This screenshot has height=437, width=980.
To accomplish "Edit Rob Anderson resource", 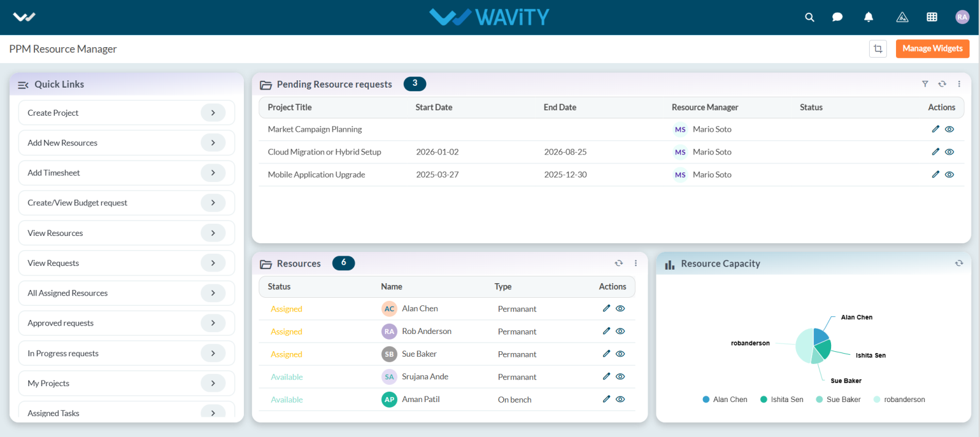I will (606, 331).
